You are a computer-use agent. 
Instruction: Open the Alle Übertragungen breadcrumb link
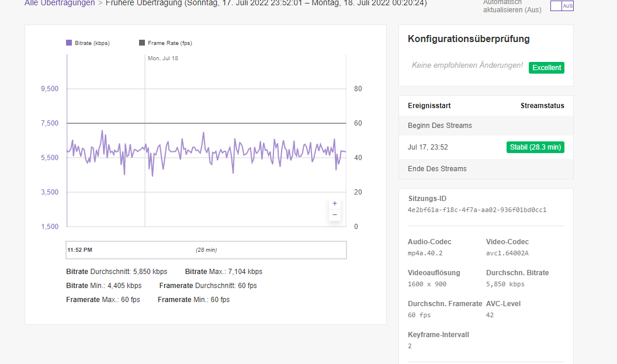pos(60,3)
